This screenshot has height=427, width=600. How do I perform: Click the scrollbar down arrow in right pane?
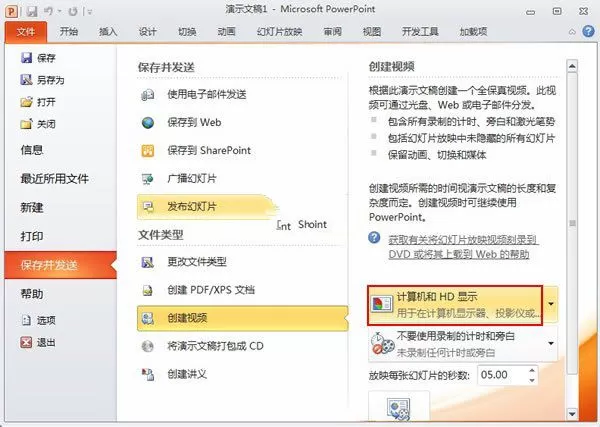pos(572,414)
